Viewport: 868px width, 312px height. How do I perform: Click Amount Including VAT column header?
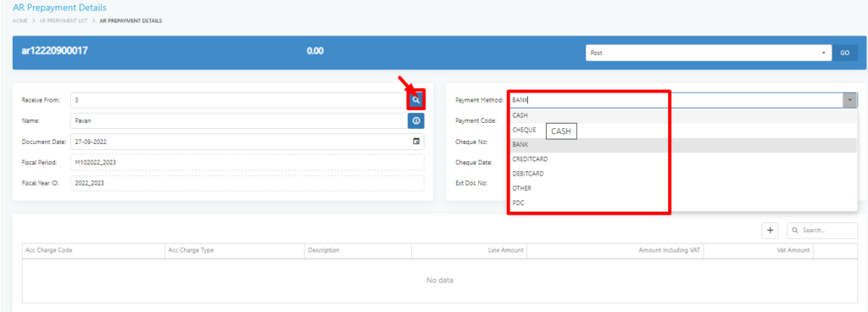pyautogui.click(x=615, y=251)
